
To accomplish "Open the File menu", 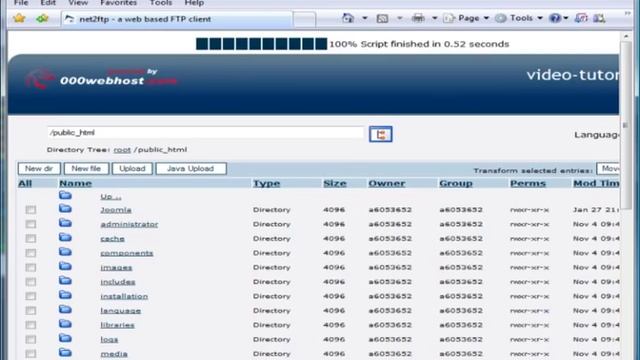I will (x=21, y=3).
